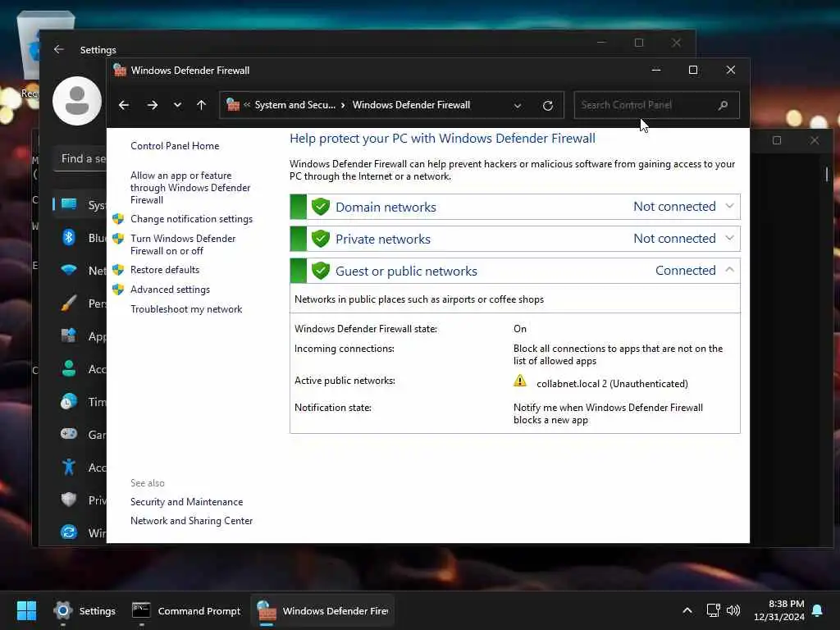Click shield icon beside Turn Firewall on or off
The height and width of the screenshot is (630, 840).
click(x=118, y=239)
